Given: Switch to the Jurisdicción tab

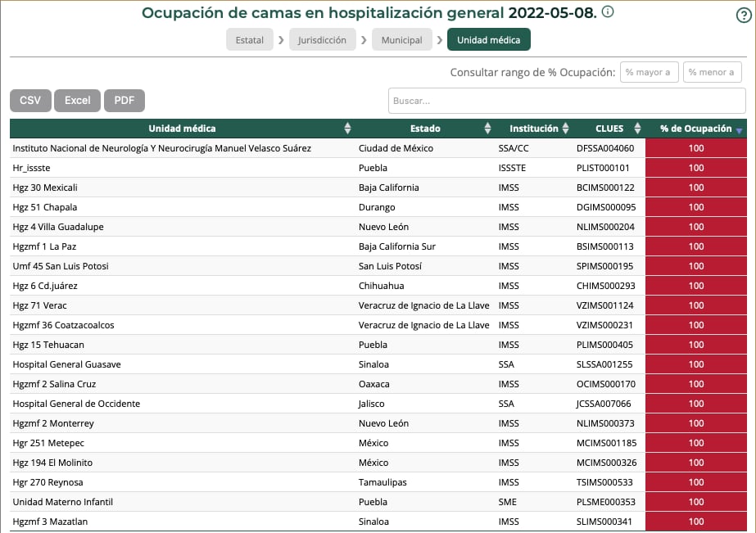Looking at the screenshot, I should (x=322, y=40).
